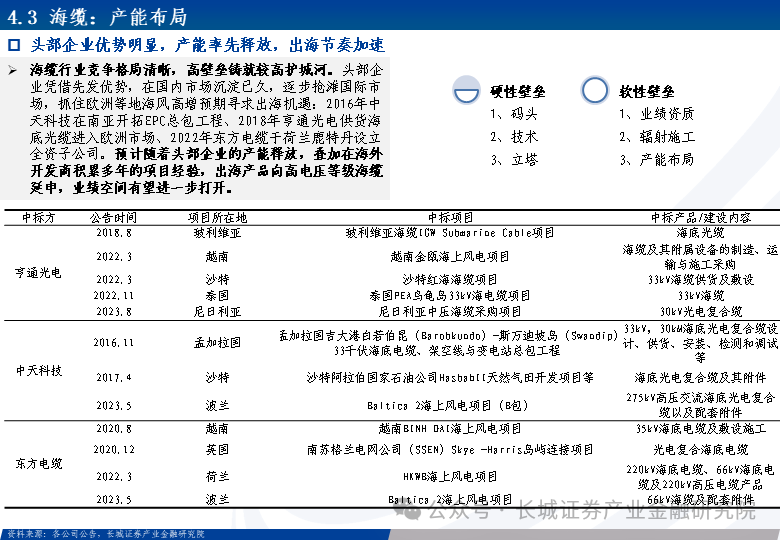This screenshot has width=780, height=540.
Task: Click the 荷兰 location cell
Action: click(217, 476)
